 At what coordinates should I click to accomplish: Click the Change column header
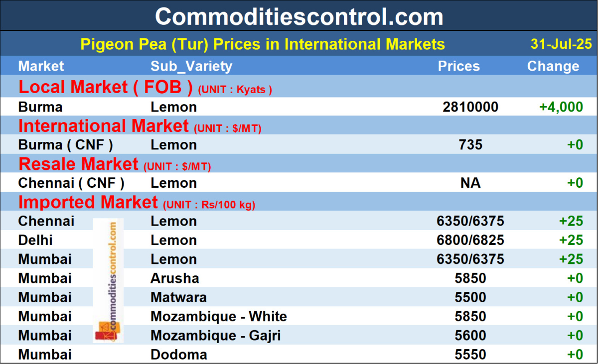(553, 66)
